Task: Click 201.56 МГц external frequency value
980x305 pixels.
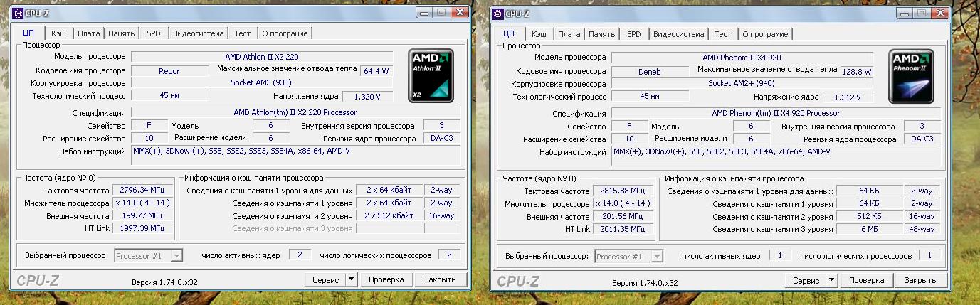Action: click(x=623, y=216)
